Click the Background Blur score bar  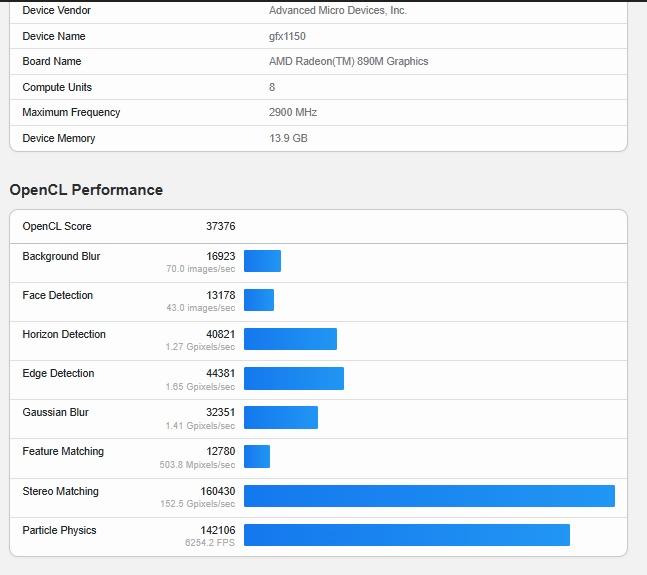click(x=262, y=261)
